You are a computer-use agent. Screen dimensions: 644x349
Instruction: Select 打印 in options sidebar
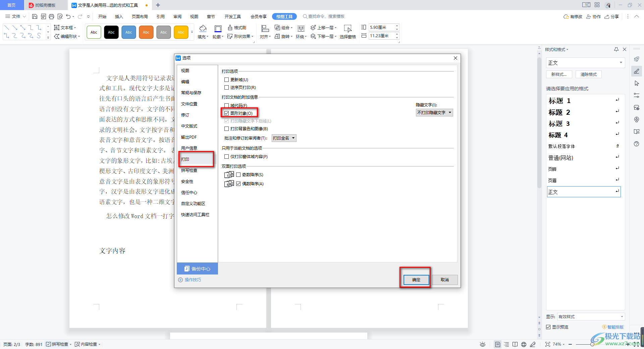[185, 159]
